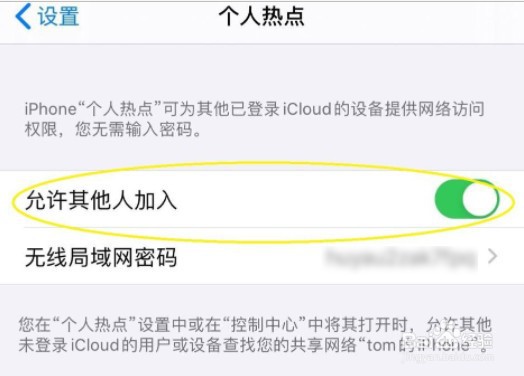Screen dimensions: 524x376
Task: Tap the gray chevron beside Wi-Fi password
Action: tap(493, 257)
